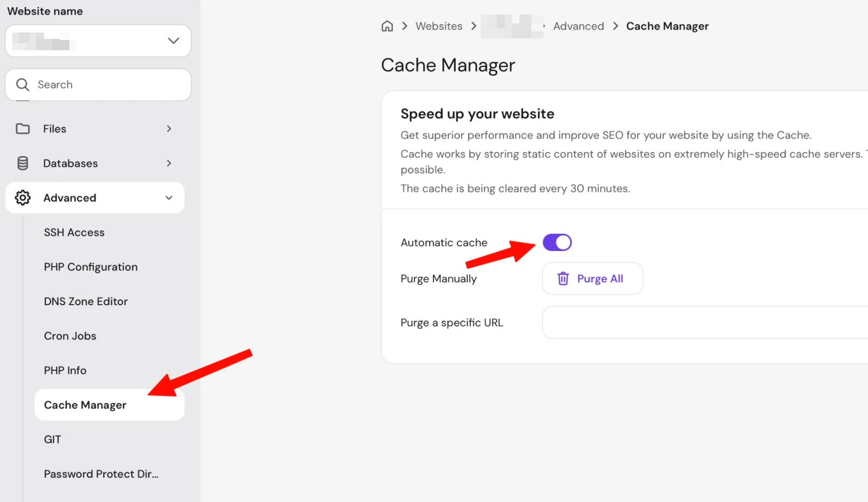Click the Automatic cache label
868x502 pixels.
pos(444,243)
